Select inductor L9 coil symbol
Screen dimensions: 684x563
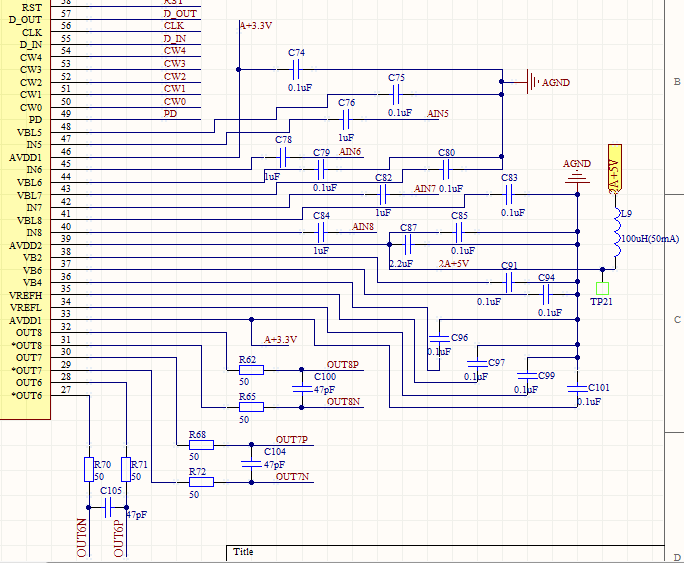[617, 232]
